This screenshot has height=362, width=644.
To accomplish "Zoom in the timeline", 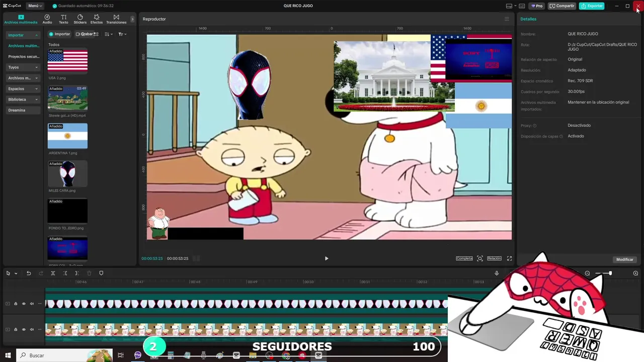I will 635,273.
